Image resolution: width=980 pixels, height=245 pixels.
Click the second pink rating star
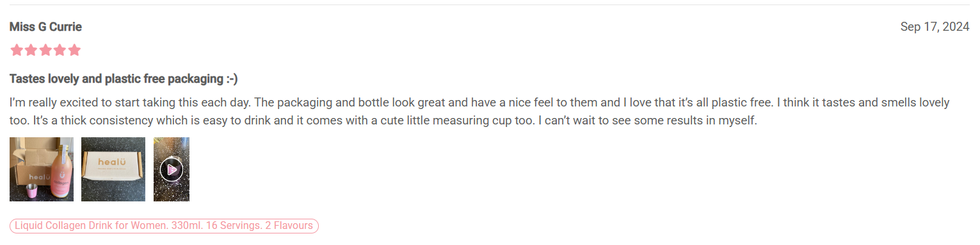(x=31, y=50)
